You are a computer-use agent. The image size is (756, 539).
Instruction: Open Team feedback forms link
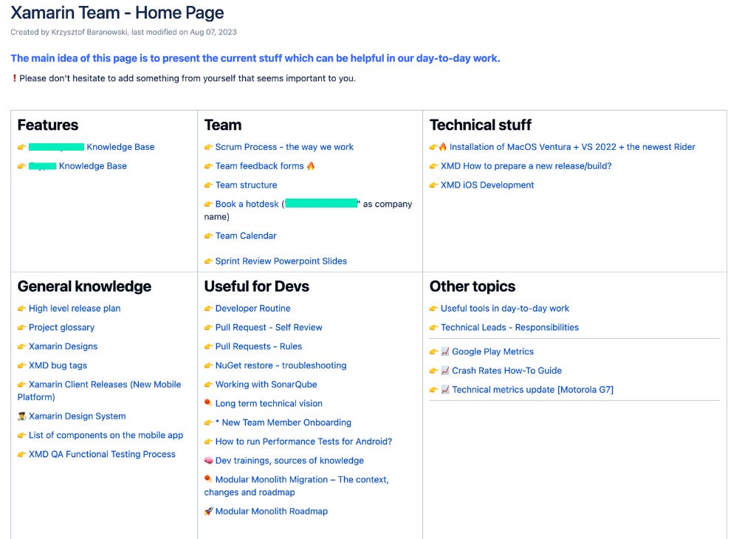259,166
